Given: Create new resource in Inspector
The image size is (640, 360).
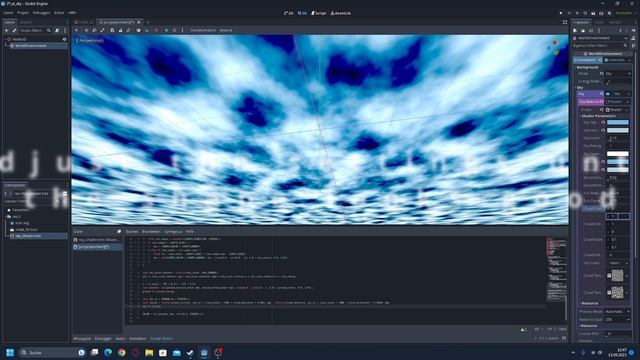Looking at the screenshot, I should click(575, 30).
